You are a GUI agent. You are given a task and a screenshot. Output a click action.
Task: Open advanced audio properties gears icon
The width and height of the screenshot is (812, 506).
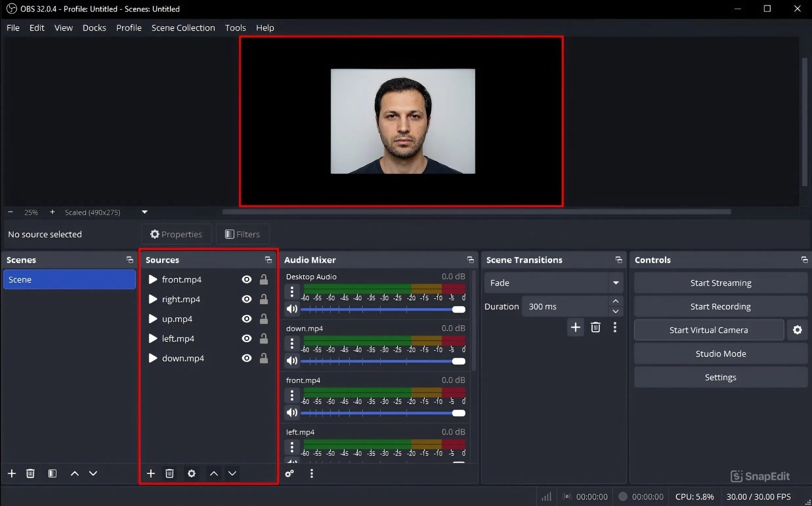289,473
